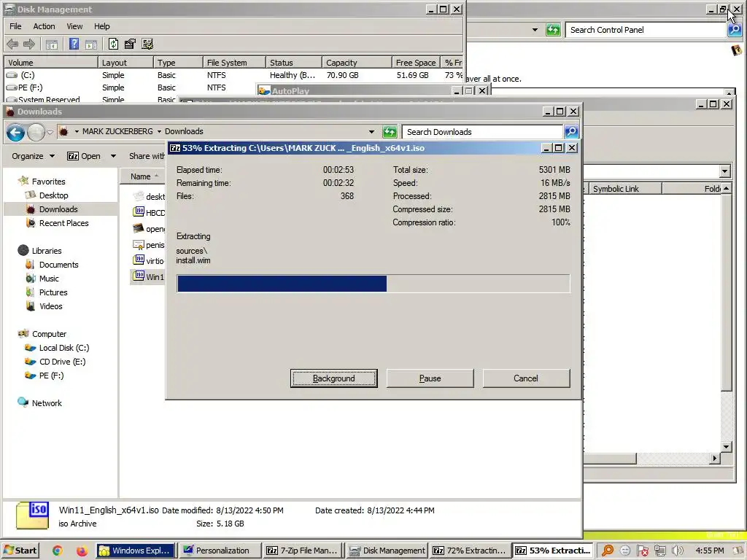Screen dimensions: 747x560
Task: Click the Properties icon in Disk Management toolbar
Action: point(130,44)
